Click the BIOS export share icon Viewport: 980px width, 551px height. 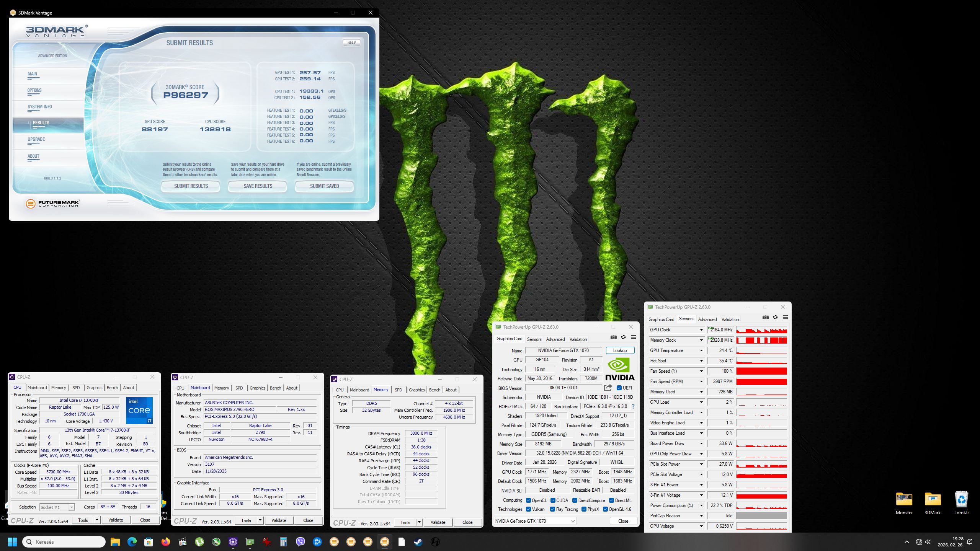coord(608,388)
